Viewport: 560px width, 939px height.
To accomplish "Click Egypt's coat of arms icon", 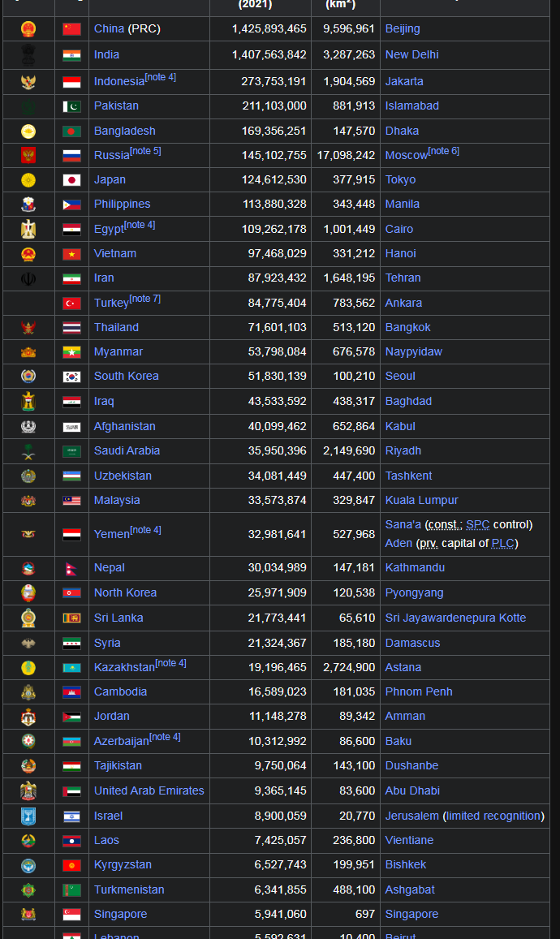I will point(28,229).
